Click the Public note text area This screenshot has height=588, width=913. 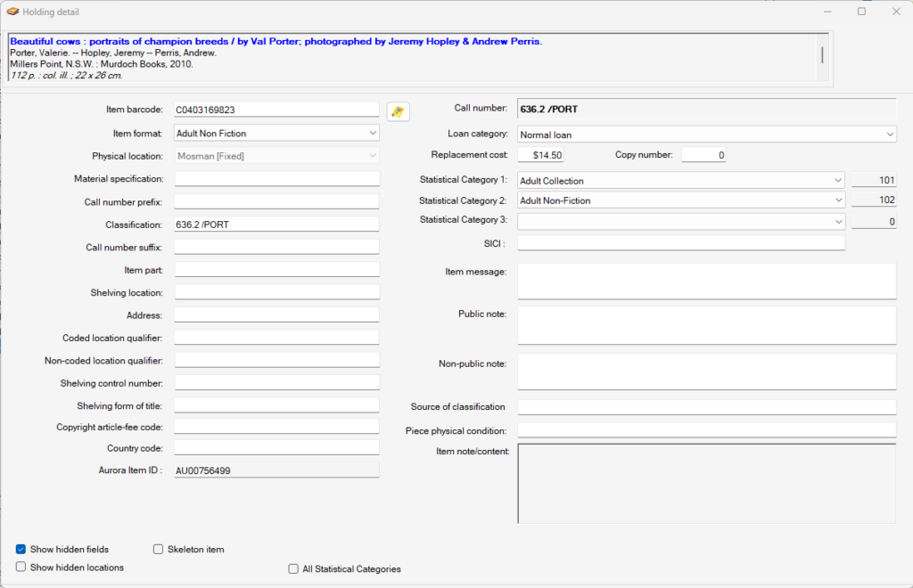704,324
